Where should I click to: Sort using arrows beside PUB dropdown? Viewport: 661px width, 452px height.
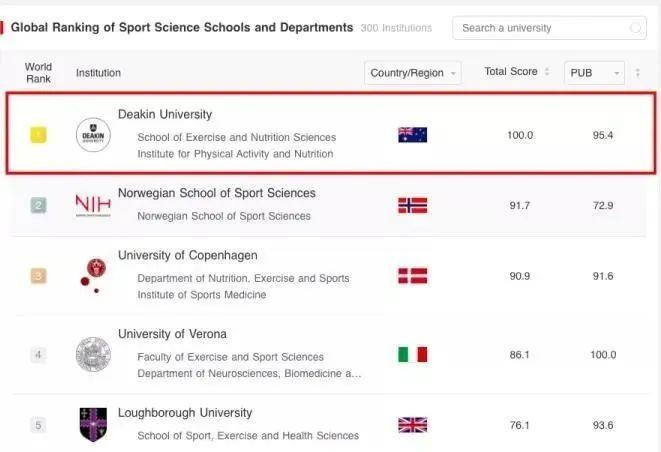638,73
